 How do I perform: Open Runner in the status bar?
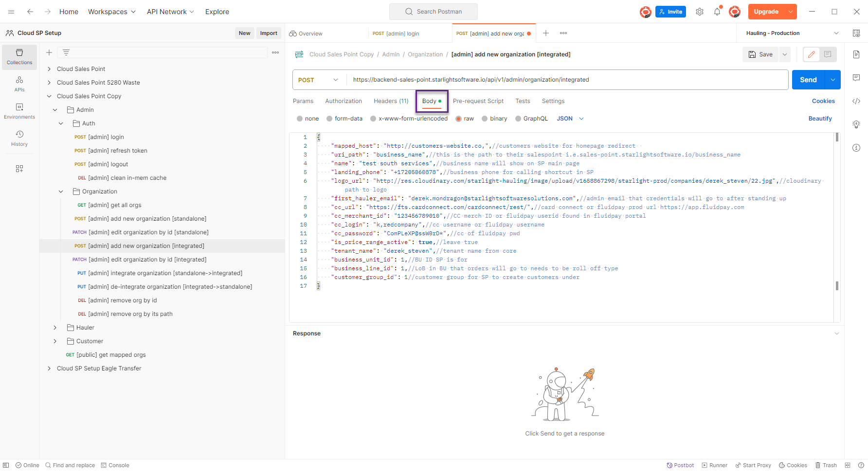pos(714,465)
